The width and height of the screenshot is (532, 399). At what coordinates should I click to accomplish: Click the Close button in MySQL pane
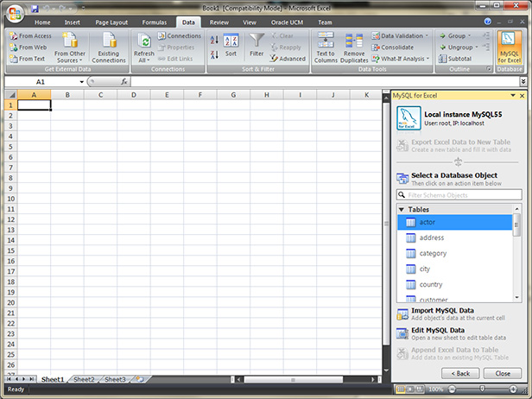pos(503,373)
